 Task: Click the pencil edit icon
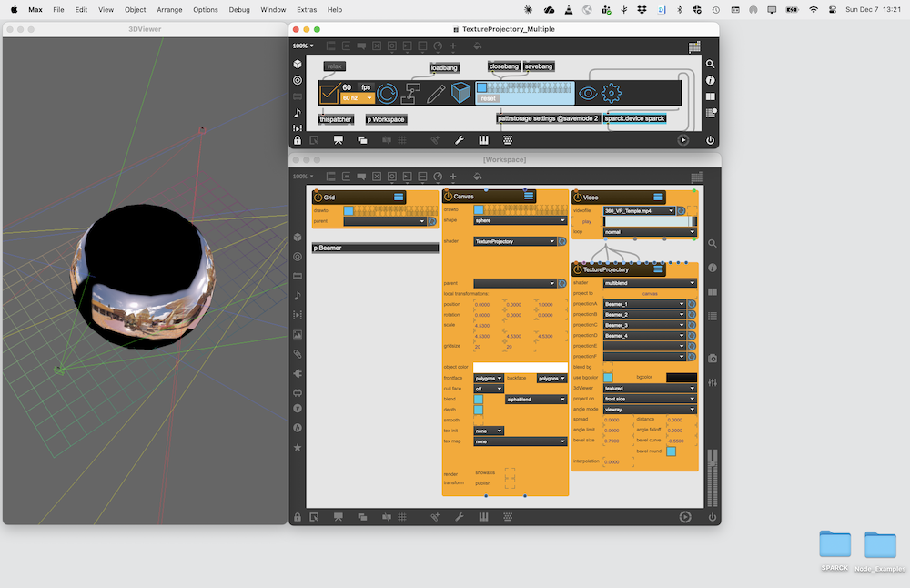[x=436, y=93]
